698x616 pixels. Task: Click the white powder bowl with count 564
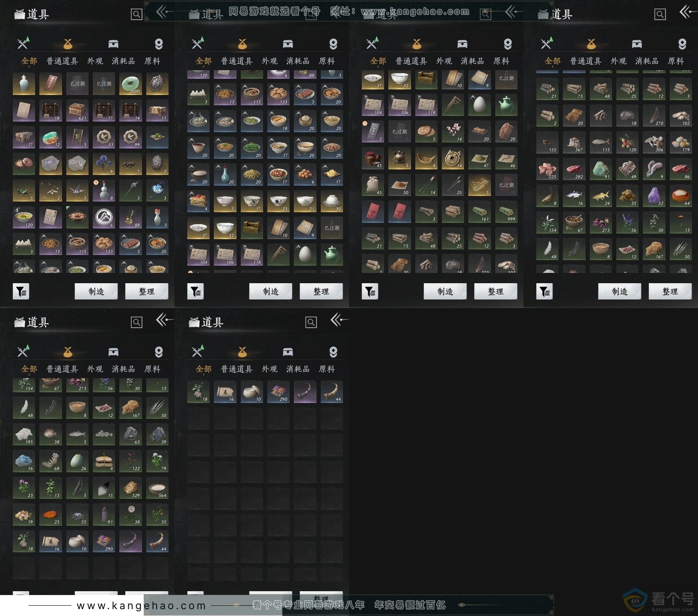pos(157,488)
